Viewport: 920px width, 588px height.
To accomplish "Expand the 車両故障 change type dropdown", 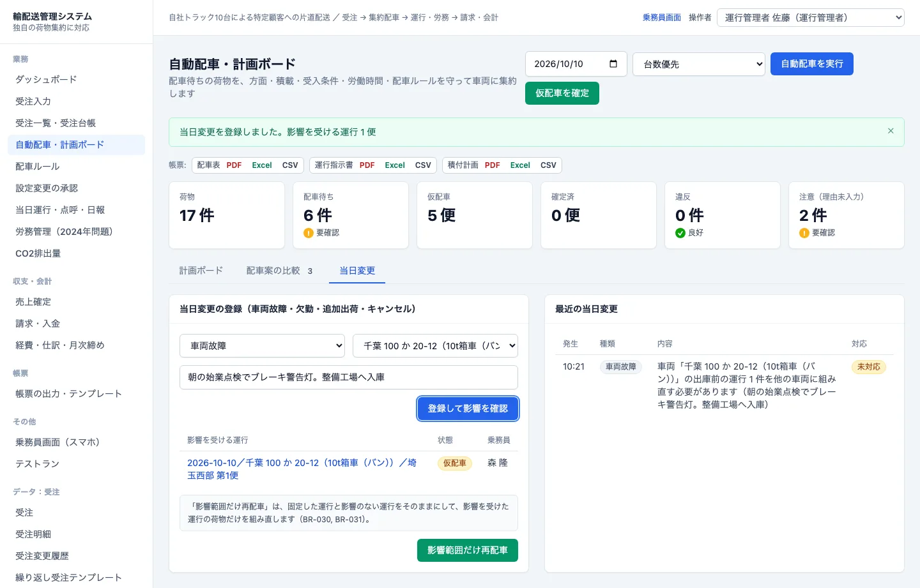I will 262,346.
